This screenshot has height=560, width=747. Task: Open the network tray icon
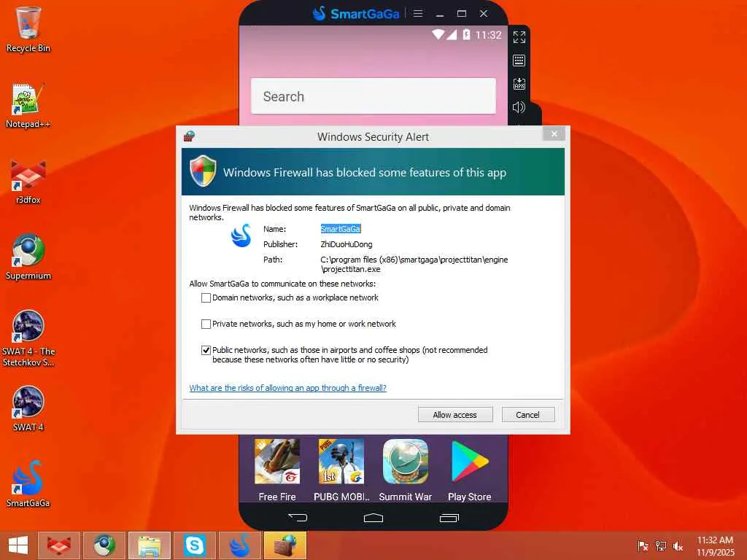(660, 545)
